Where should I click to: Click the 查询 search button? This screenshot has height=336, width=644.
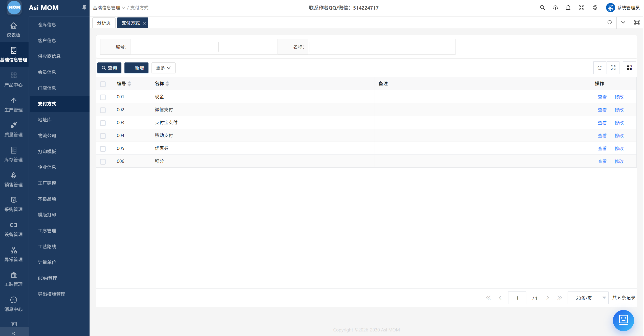(x=109, y=68)
